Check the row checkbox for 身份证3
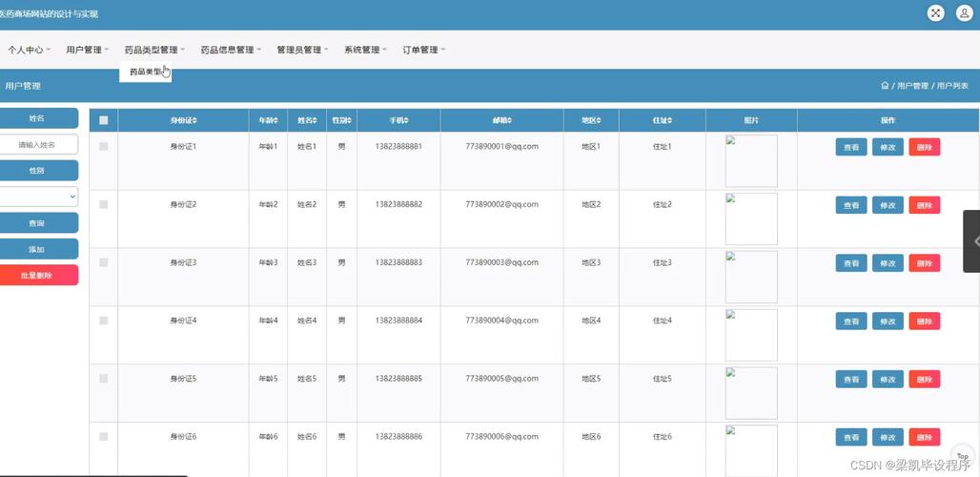 tap(104, 262)
